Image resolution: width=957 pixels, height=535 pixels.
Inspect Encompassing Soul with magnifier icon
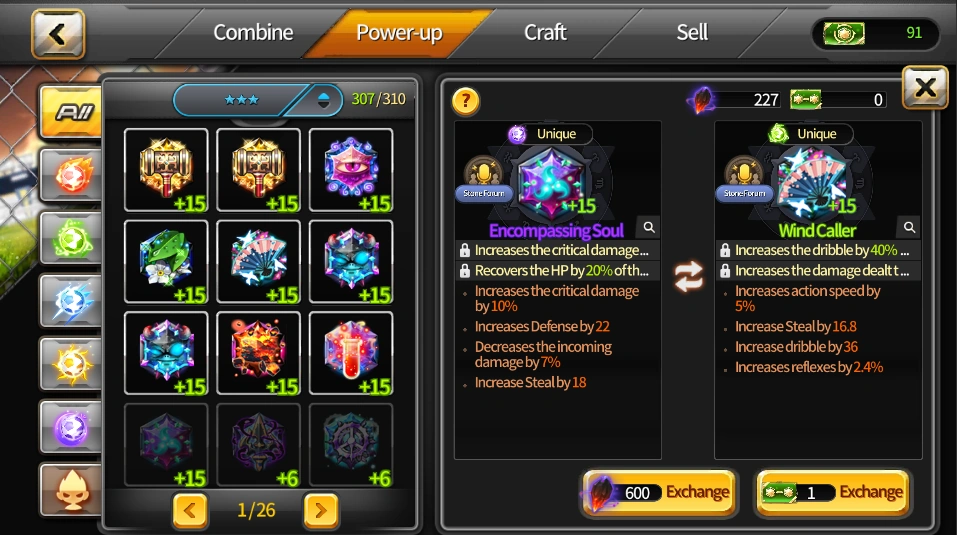click(649, 227)
